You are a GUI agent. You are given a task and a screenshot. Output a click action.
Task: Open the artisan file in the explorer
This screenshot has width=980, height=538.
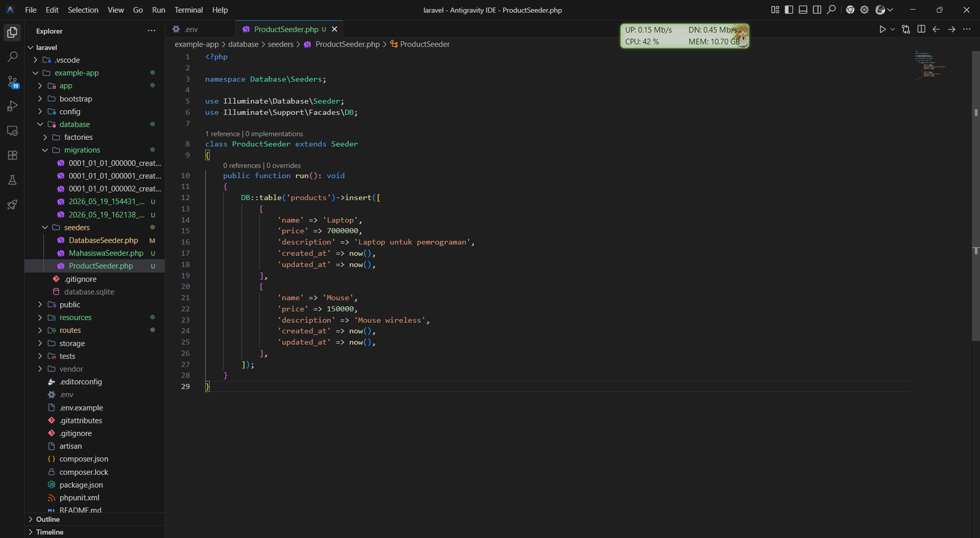(70, 446)
